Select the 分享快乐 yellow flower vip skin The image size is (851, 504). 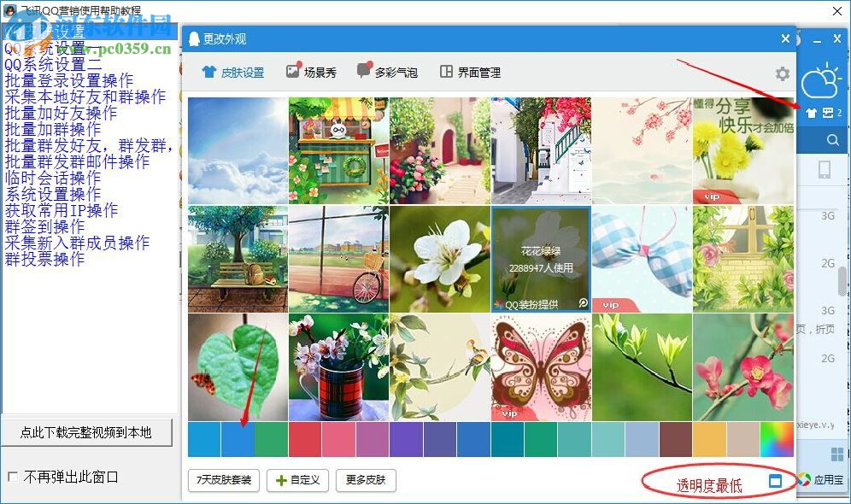743,151
